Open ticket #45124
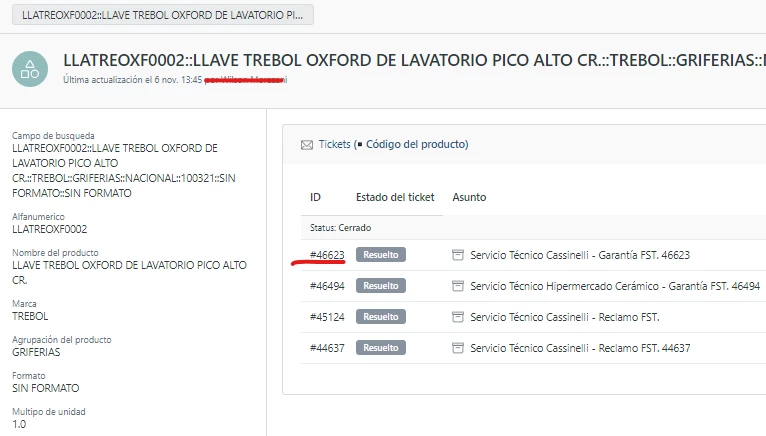This screenshot has width=766, height=436. pyautogui.click(x=327, y=317)
